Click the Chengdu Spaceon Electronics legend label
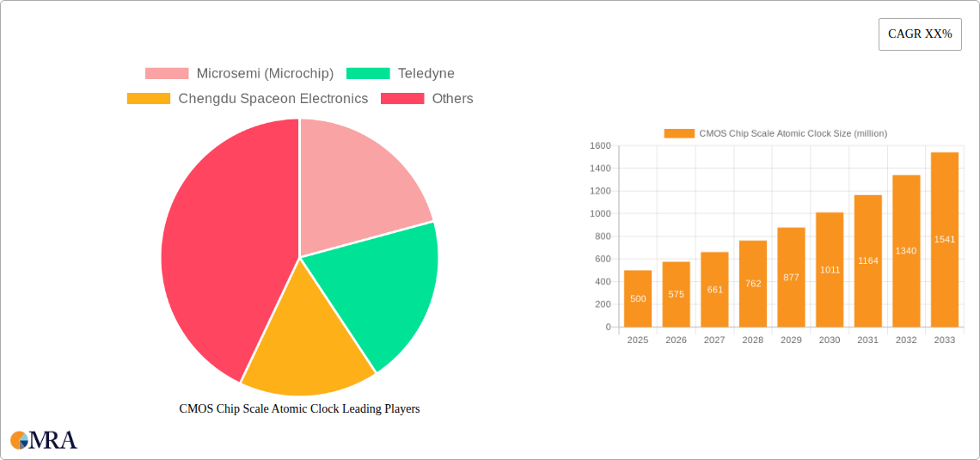 273,99
